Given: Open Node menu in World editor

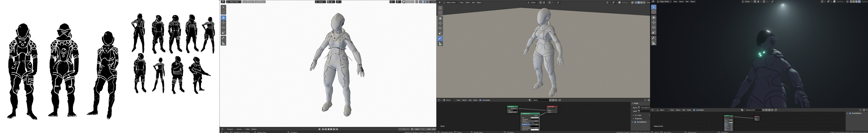Looking at the screenshot, I should pos(475,100).
